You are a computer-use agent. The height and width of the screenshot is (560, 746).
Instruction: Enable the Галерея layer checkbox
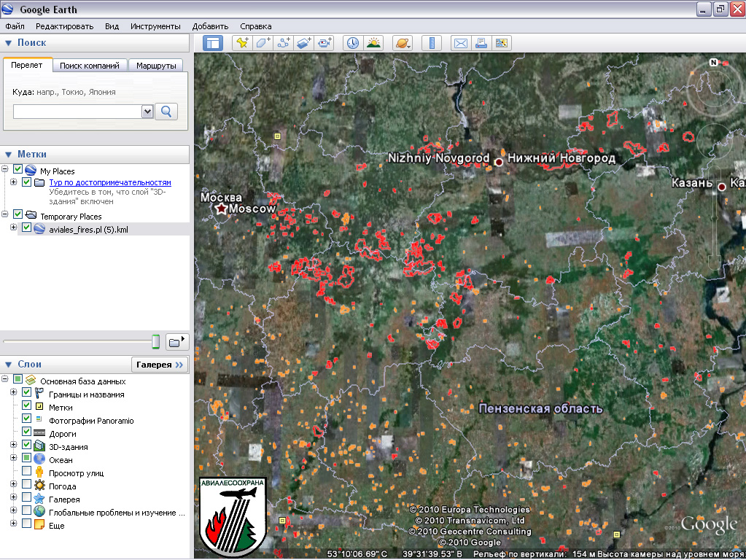coord(27,497)
